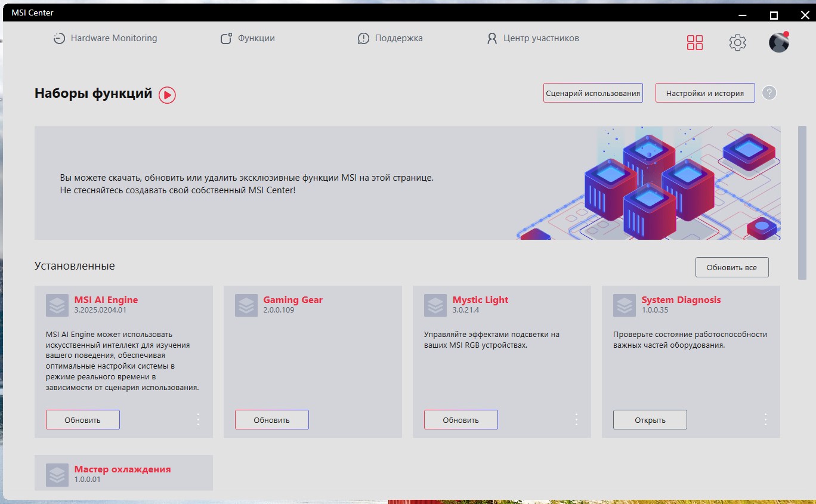This screenshot has width=816, height=504.
Task: Go to the Поддержка tab
Action: 390,38
